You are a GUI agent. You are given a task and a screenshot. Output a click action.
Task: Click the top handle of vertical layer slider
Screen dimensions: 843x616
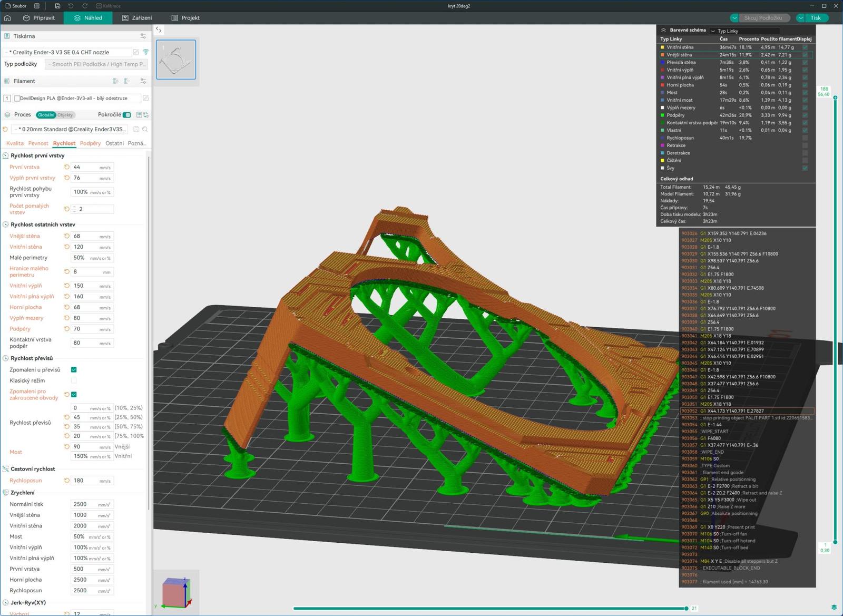(x=835, y=98)
